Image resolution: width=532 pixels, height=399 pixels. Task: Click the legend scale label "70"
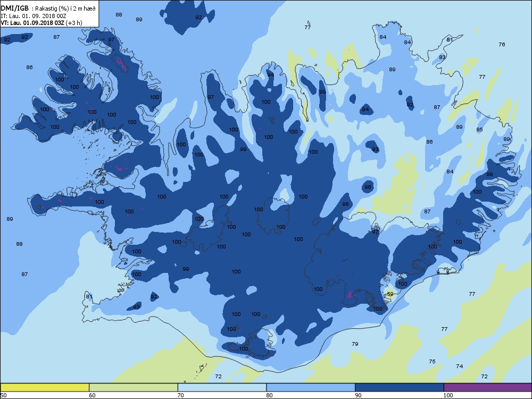click(181, 395)
